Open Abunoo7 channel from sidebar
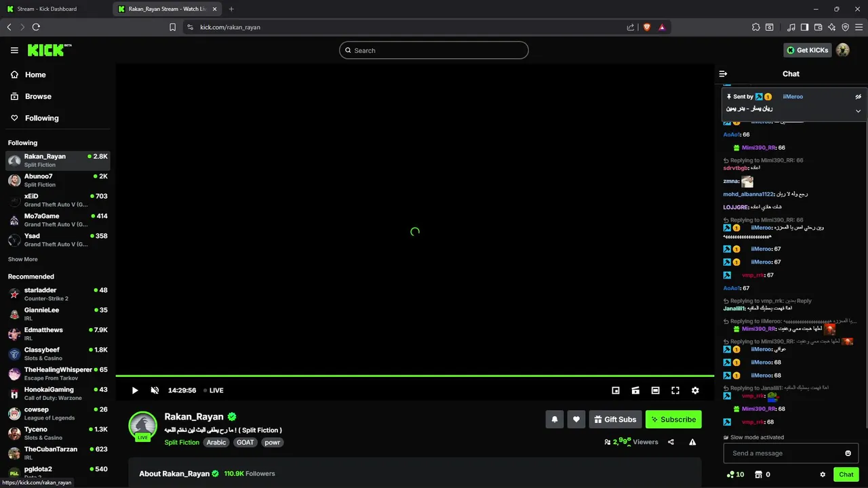Viewport: 868px width, 488px height. click(x=58, y=180)
